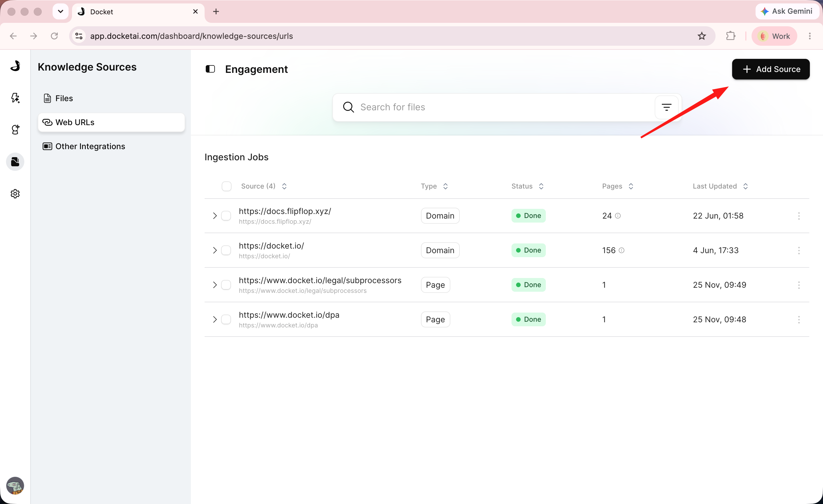Click the date 4 Jun, 17:33
This screenshot has width=823, height=504.
click(x=716, y=250)
